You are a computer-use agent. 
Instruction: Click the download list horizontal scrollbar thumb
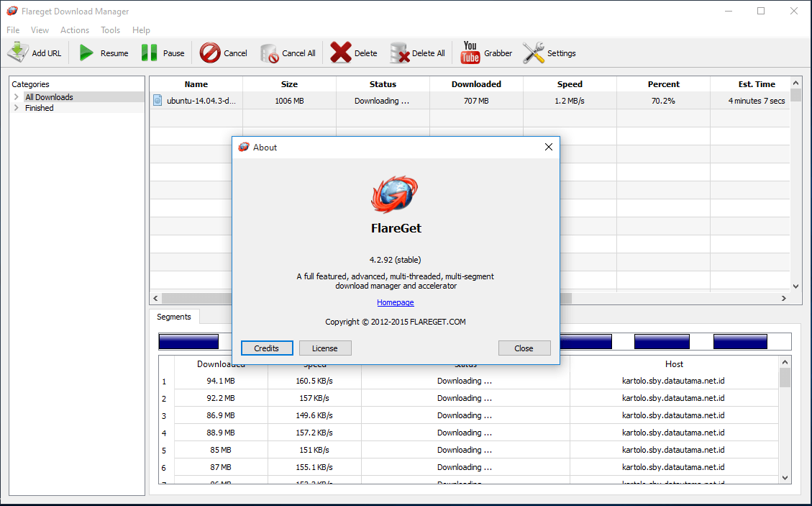[367, 298]
